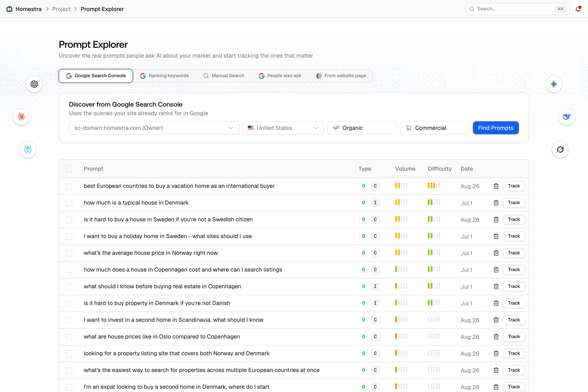Click difficulty bars for best European countries row
This screenshot has height=392, width=588.
[x=434, y=186]
